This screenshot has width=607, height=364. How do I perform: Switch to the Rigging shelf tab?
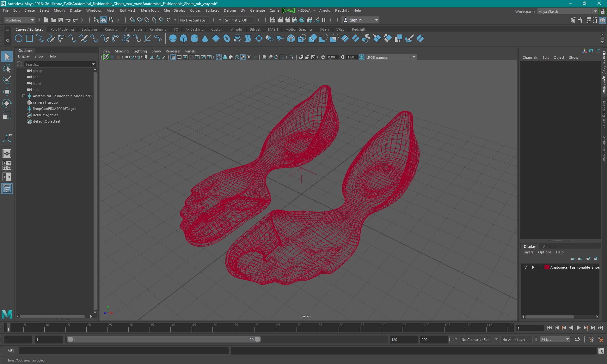111,29
